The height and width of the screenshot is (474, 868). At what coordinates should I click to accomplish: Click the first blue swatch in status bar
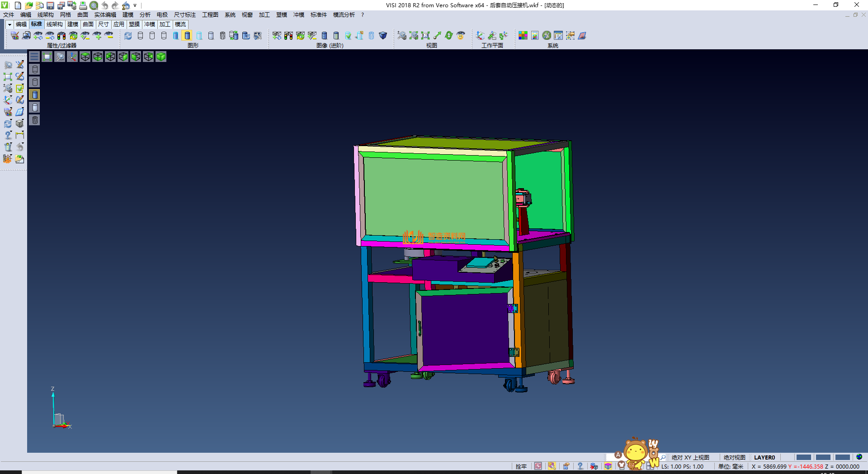[x=803, y=457]
